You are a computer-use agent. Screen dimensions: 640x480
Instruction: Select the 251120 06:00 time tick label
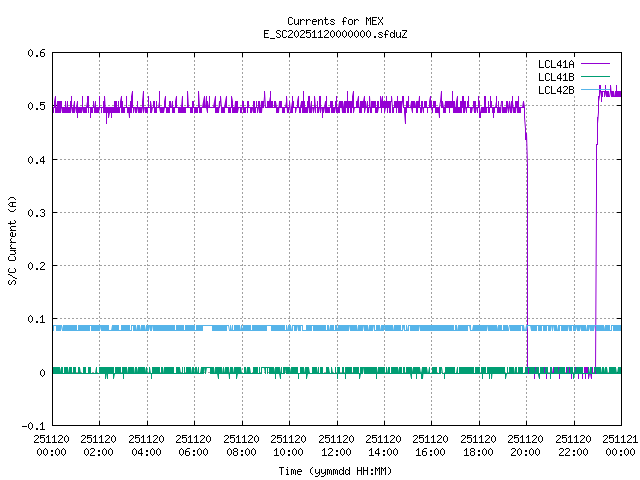click(x=194, y=445)
